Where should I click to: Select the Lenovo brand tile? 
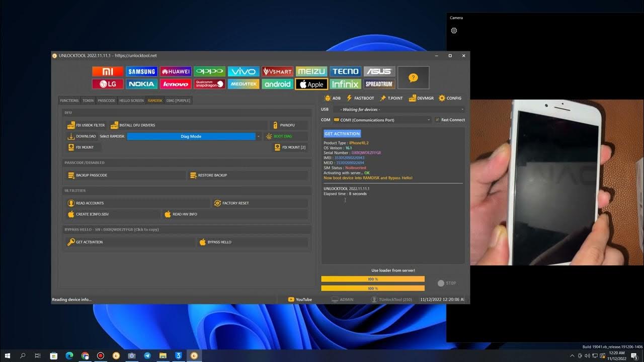(176, 84)
